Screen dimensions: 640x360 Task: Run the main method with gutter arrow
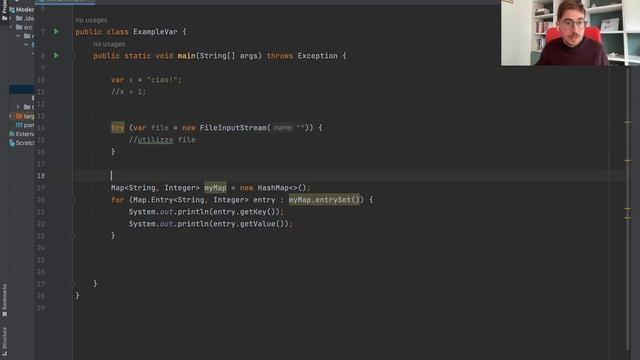(56, 56)
